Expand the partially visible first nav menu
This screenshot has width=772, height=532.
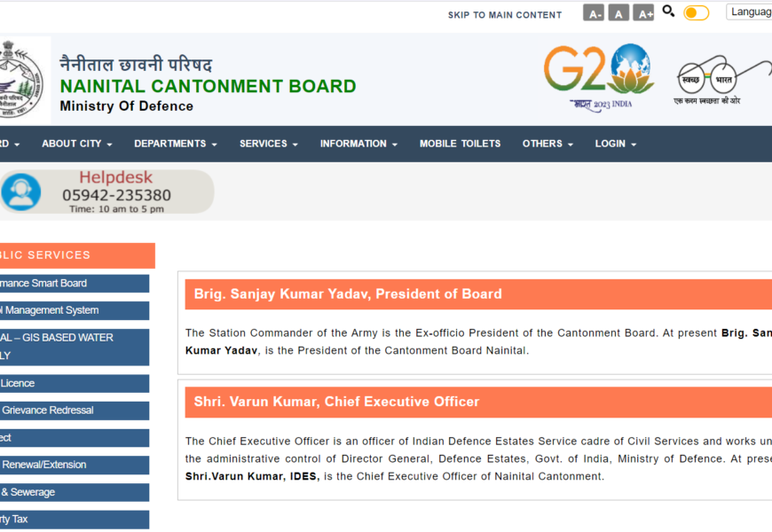point(10,144)
